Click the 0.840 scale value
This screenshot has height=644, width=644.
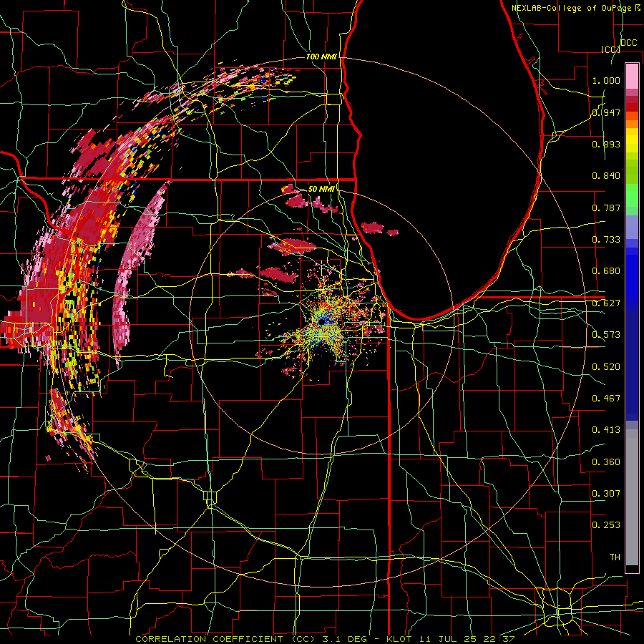(x=606, y=176)
